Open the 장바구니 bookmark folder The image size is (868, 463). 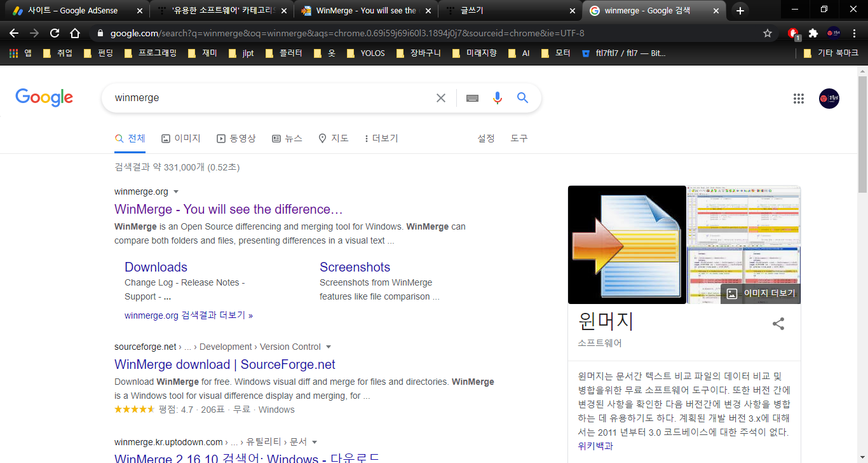(417, 53)
